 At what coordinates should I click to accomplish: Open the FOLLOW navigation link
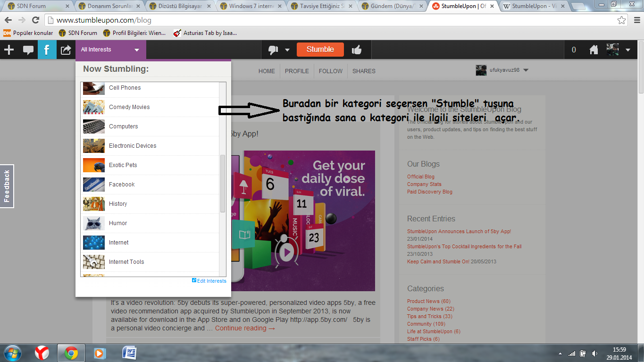[x=331, y=71]
